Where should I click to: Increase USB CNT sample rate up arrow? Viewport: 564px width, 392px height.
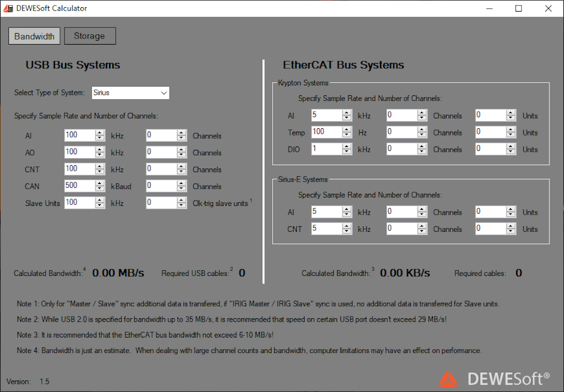[100, 166]
